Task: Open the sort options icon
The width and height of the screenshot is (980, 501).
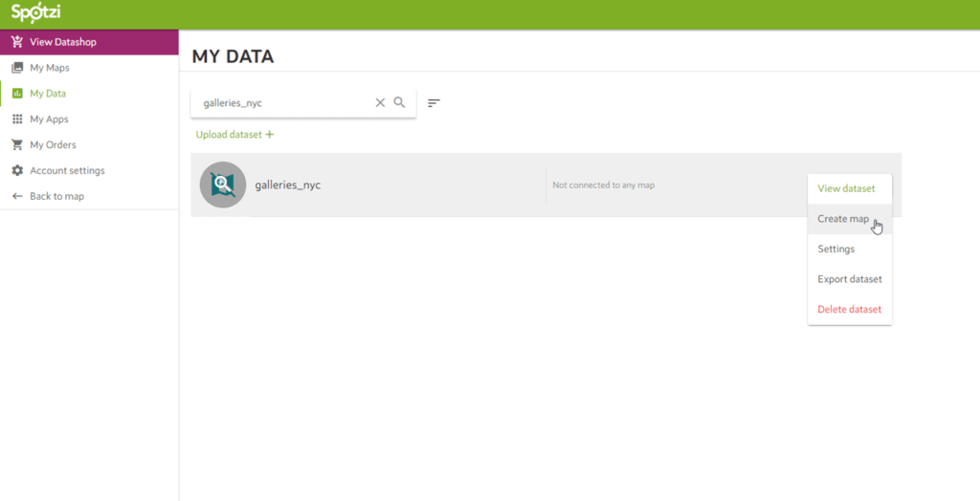Action: point(434,103)
